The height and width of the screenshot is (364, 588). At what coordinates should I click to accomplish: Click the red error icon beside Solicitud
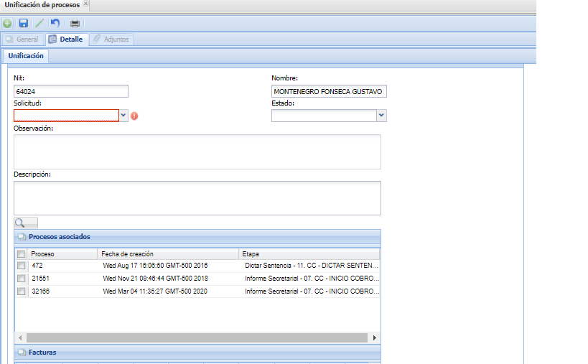coord(134,116)
